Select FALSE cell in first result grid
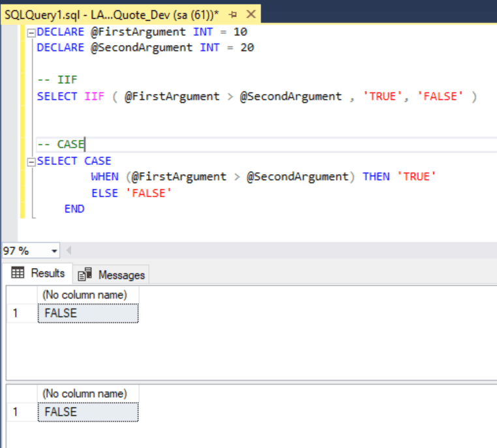This screenshot has width=497, height=448. (88, 314)
